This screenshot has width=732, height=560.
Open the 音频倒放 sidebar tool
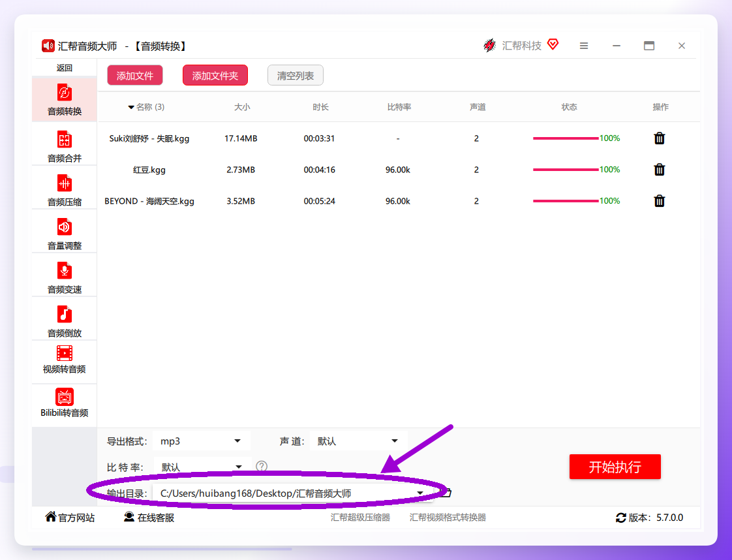[x=65, y=321]
